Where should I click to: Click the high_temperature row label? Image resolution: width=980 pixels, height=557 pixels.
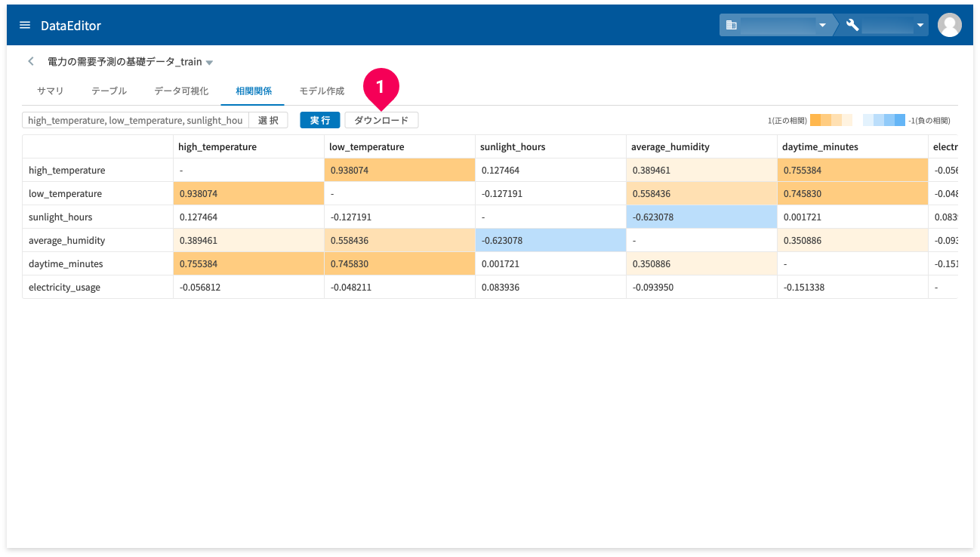97,170
